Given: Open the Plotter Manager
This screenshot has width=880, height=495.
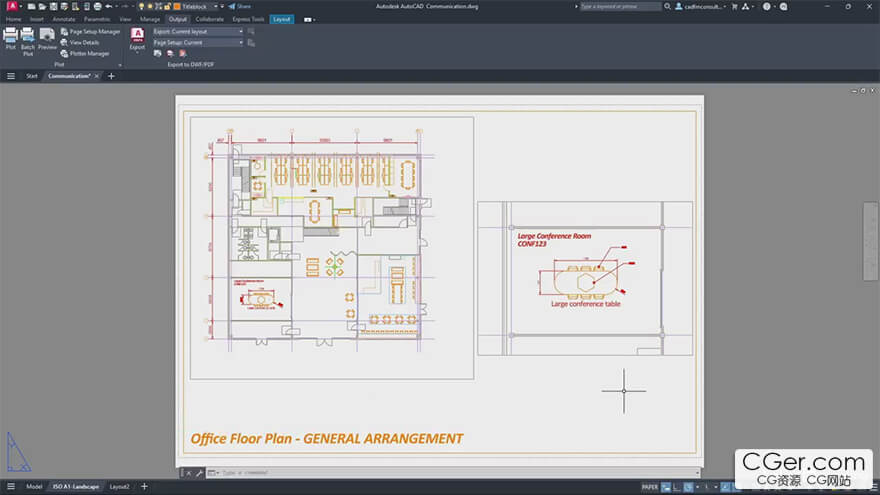Looking at the screenshot, I should coord(85,54).
